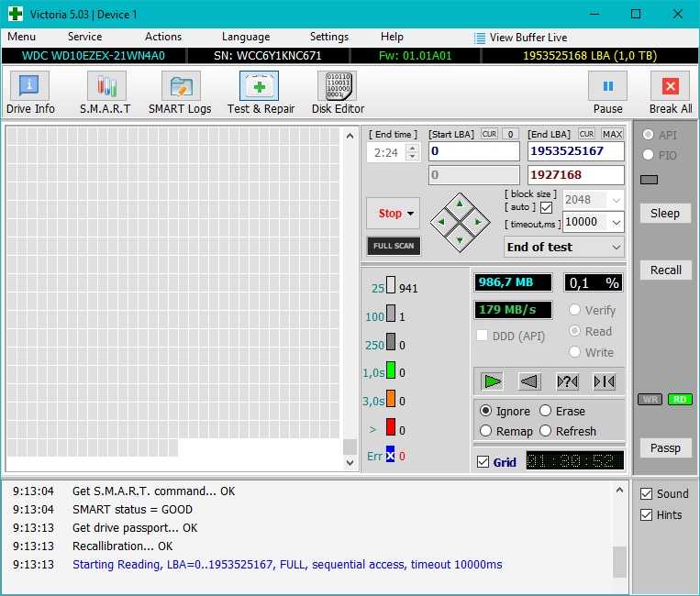Click the End LBA CUR button
The width and height of the screenshot is (700, 596).
click(586, 134)
